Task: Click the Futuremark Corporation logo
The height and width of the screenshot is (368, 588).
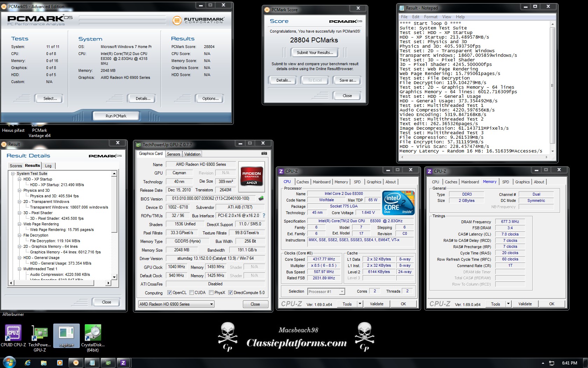Action: pyautogui.click(x=198, y=20)
